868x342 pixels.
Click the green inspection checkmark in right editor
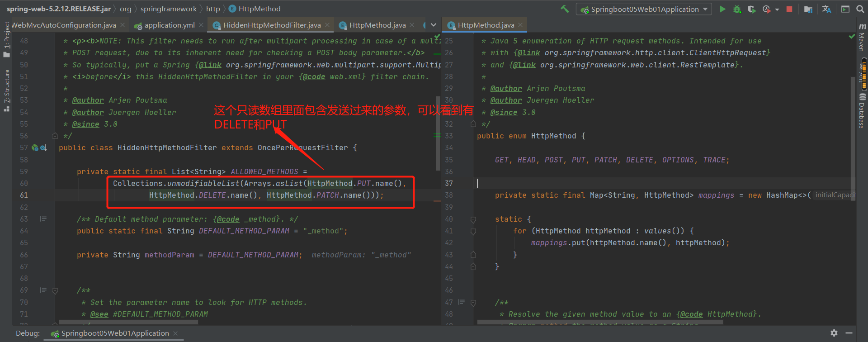(x=852, y=36)
